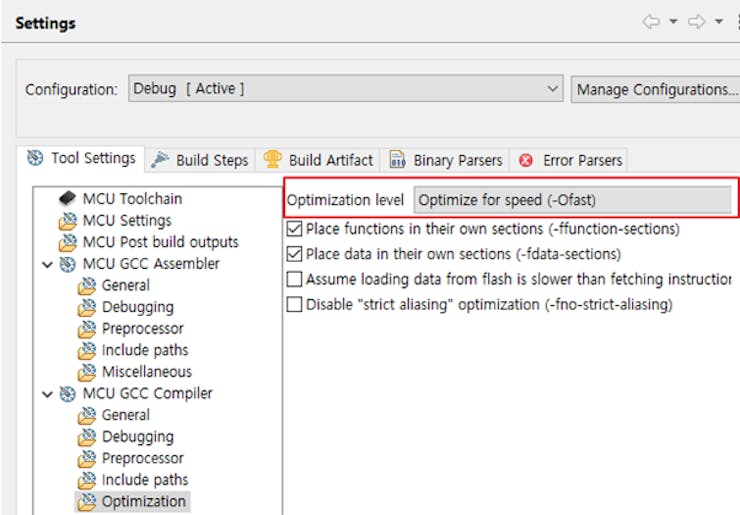Screen dimensions: 740x515
Task: Click the MCU GCC Assembler gear icon
Action: point(67,264)
